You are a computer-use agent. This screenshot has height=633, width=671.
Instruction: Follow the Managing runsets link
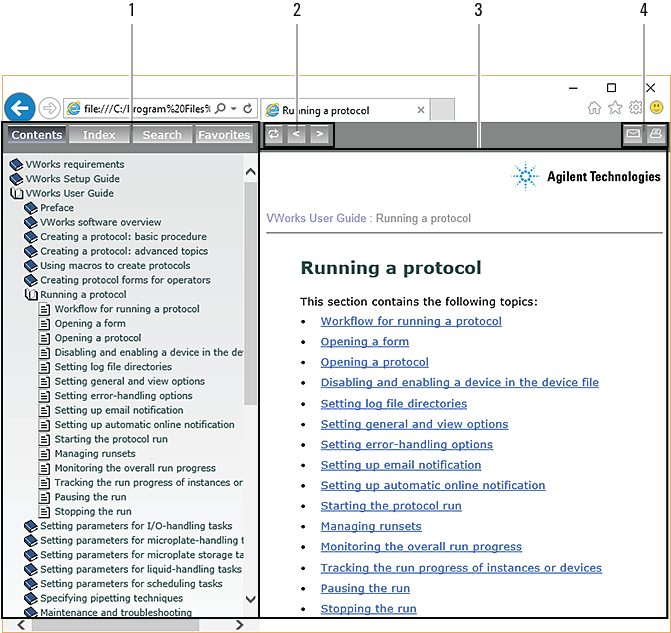pyautogui.click(x=371, y=526)
